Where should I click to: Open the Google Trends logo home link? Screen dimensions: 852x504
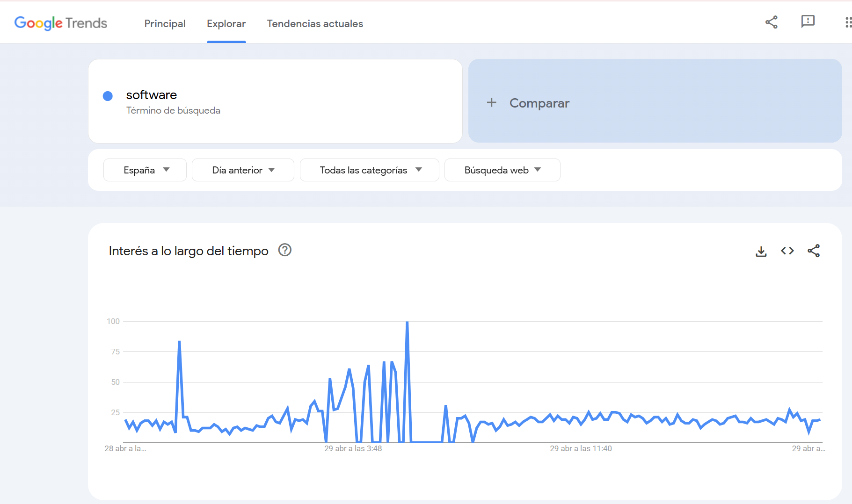click(61, 23)
